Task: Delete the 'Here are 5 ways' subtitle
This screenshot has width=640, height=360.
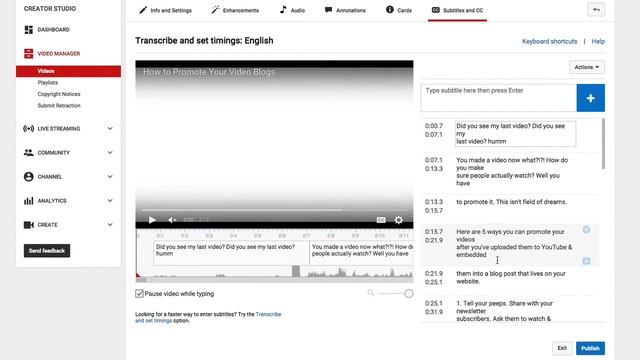Action: point(586,230)
